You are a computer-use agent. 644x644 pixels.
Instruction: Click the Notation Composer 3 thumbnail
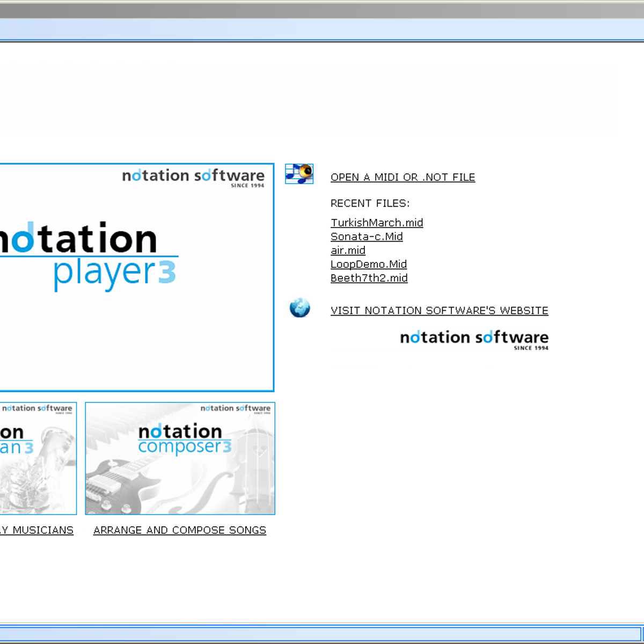click(180, 458)
